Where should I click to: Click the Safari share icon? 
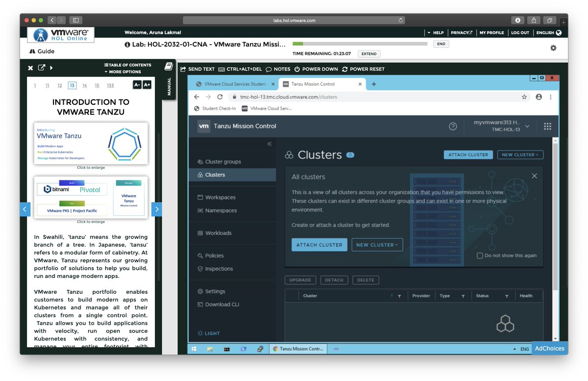(534, 20)
